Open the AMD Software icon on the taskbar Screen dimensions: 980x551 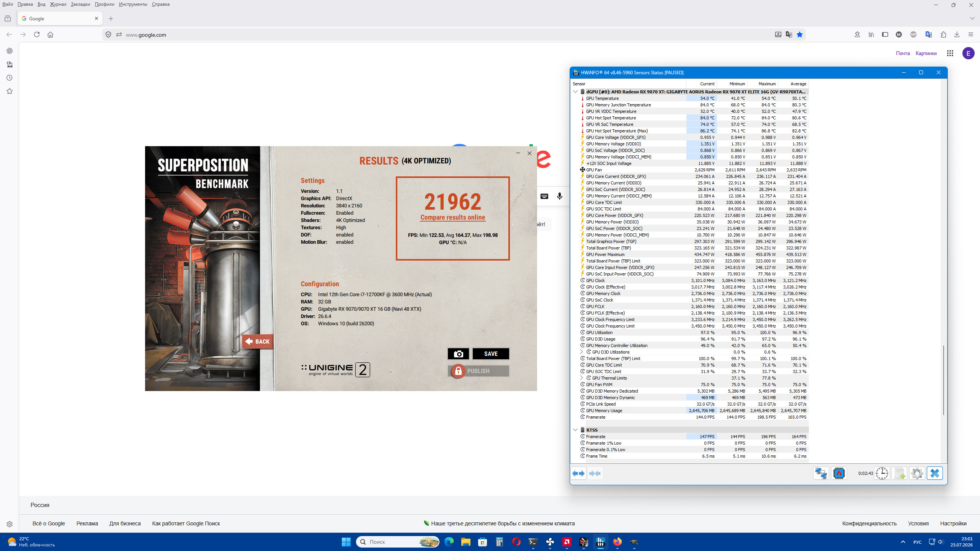567,542
